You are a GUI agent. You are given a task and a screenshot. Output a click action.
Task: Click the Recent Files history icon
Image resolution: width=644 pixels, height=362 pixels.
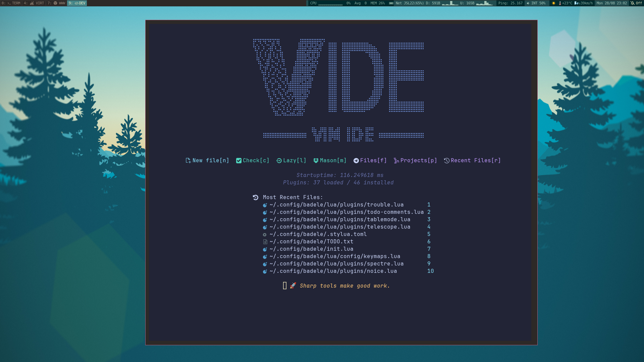click(x=446, y=161)
